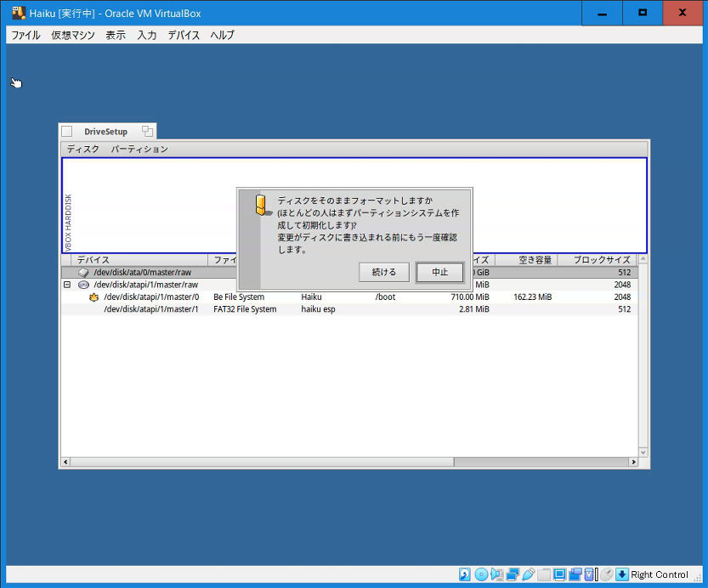
Task: Click DriveSetup window close box
Action: 67,132
